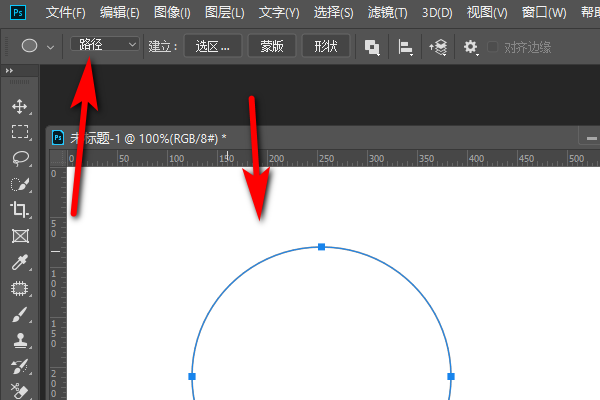Open path alignment icon
600x400 pixels.
click(x=405, y=47)
